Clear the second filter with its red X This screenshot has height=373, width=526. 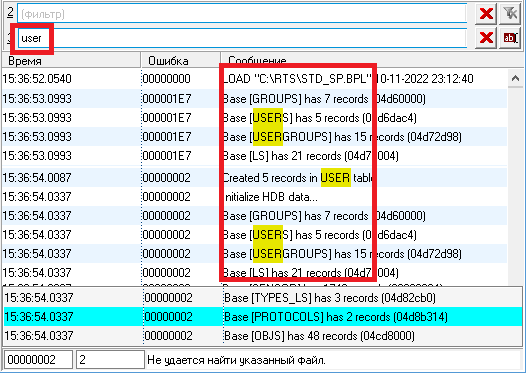486,14
